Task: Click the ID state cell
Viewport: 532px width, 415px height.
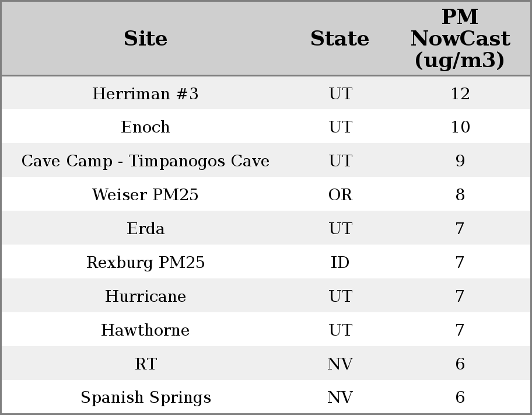Action: click(x=340, y=263)
